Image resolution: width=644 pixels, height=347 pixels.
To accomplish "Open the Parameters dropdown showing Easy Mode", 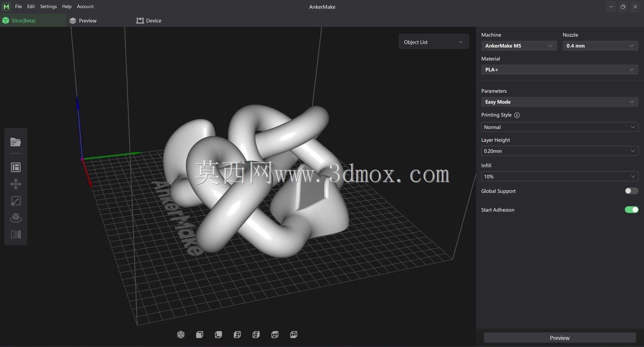I will click(x=560, y=102).
